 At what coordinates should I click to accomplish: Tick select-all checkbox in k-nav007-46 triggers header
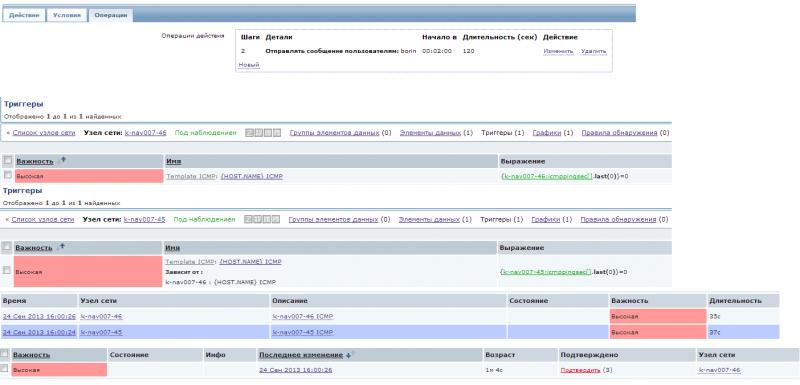tap(8, 161)
